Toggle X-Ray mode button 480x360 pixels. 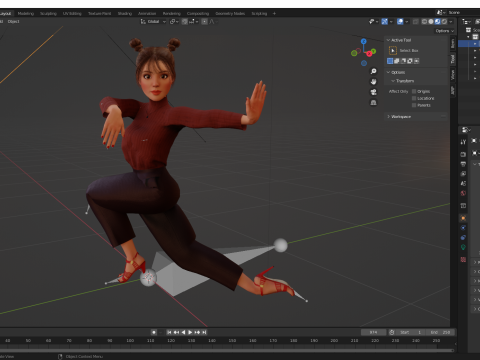point(415,22)
